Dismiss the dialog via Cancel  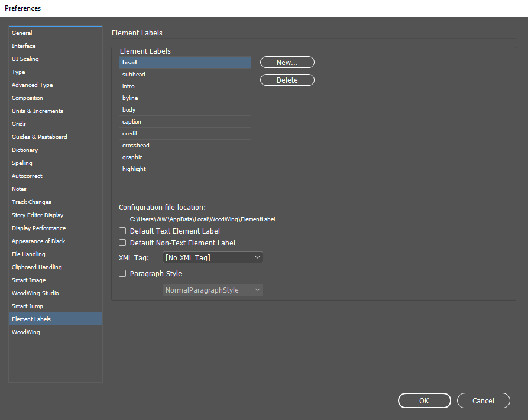point(483,400)
